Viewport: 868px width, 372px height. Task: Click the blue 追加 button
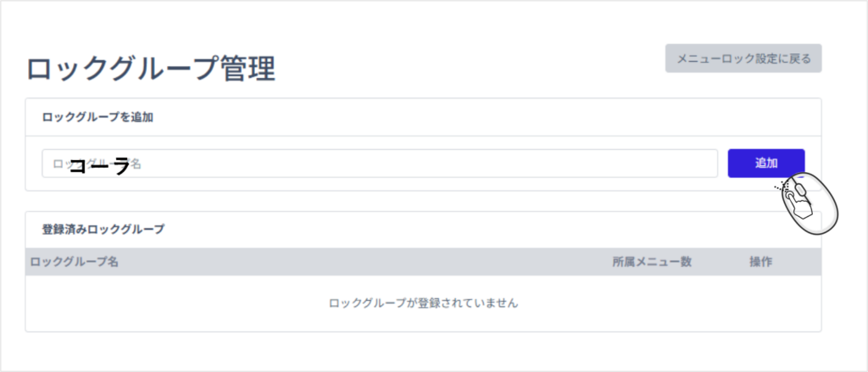765,163
